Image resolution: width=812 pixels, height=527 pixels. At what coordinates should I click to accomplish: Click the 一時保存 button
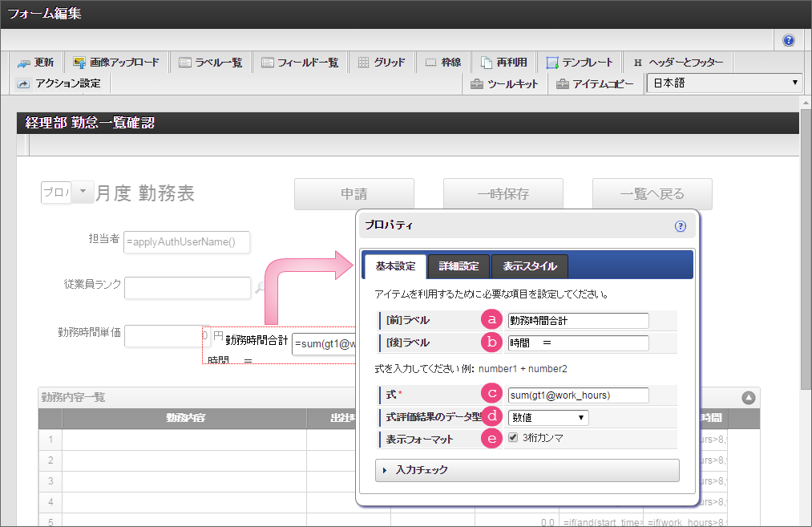coord(503,194)
